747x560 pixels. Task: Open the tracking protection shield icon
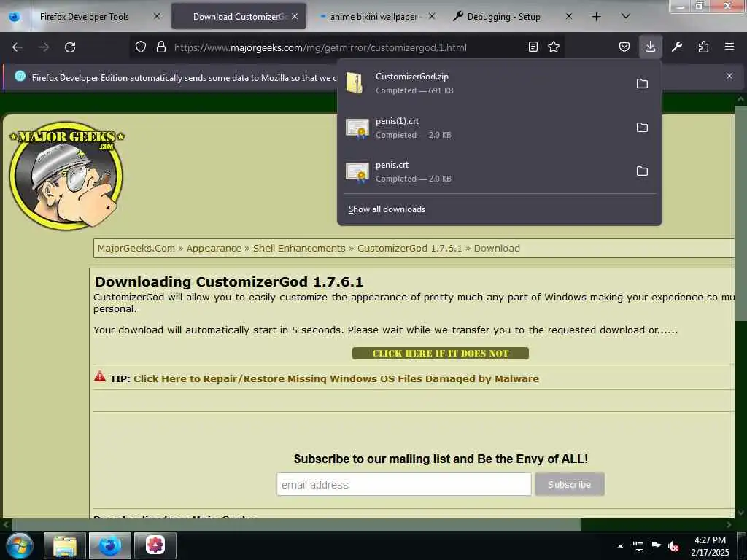pos(141,47)
